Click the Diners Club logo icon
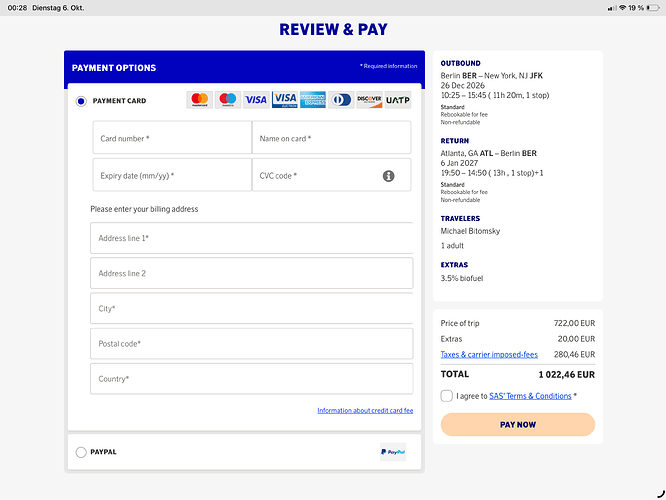This screenshot has width=666, height=500. pos(341,100)
